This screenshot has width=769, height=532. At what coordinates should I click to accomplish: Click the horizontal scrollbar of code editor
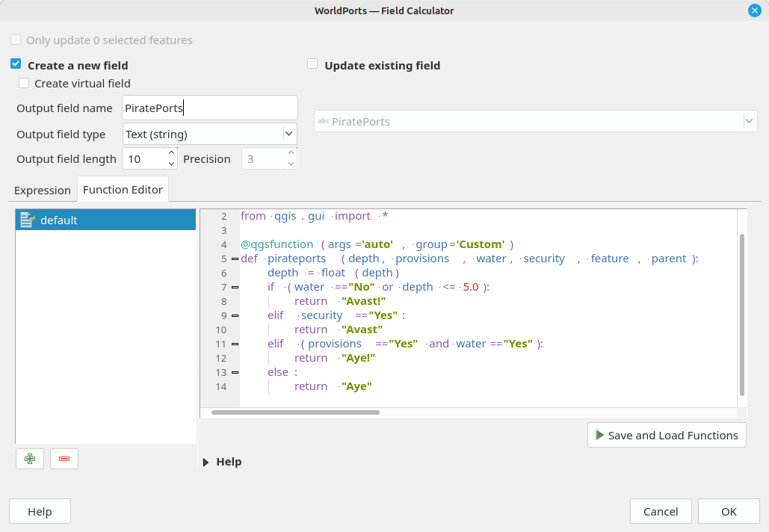coord(295,412)
